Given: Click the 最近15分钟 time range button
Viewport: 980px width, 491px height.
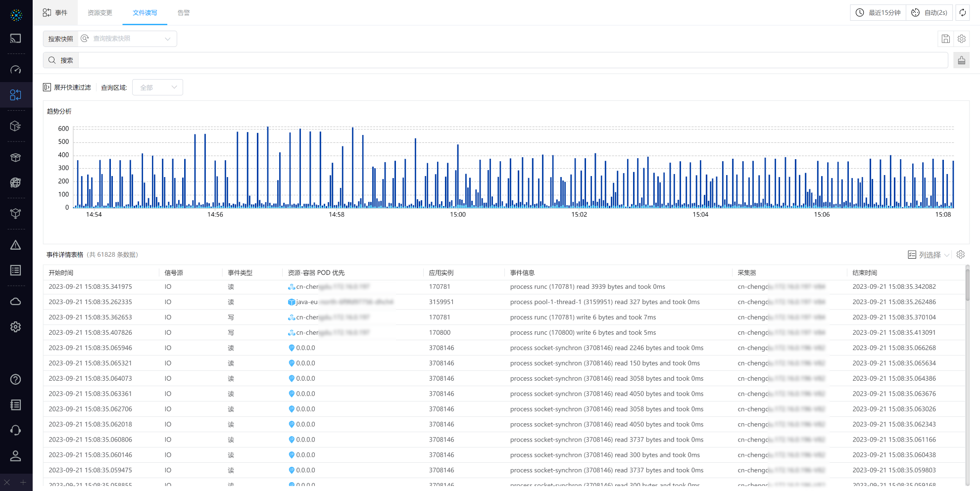Looking at the screenshot, I should point(878,13).
